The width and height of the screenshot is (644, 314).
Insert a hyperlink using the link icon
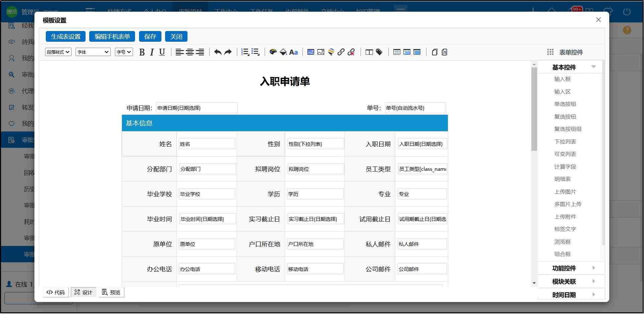(x=341, y=52)
